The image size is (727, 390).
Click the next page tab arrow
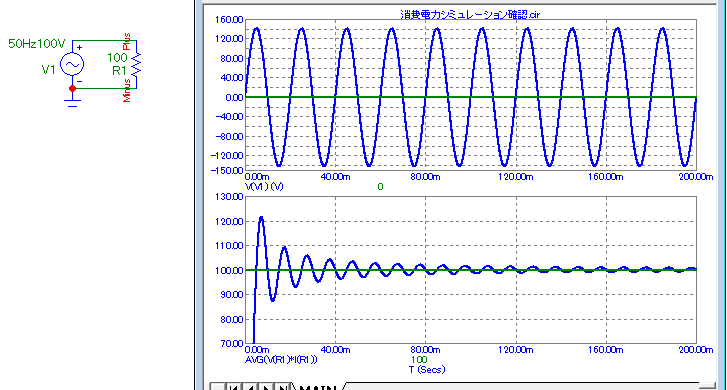tap(267, 387)
